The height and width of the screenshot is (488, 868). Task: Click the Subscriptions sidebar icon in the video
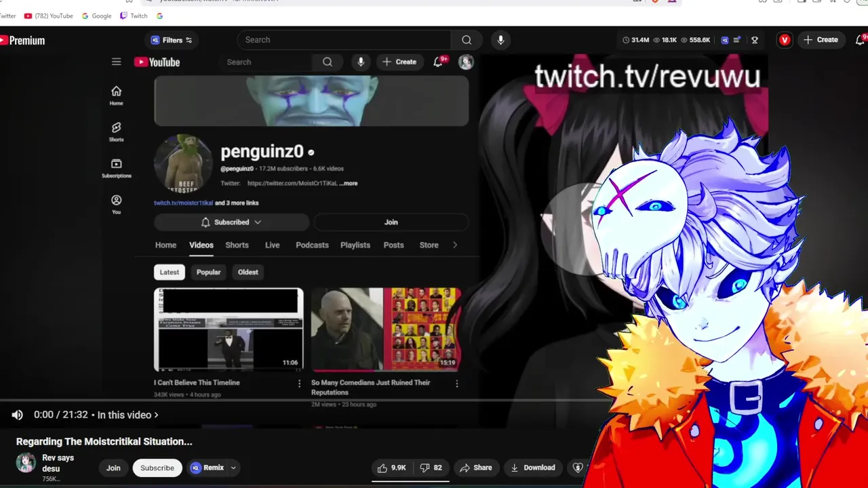(117, 168)
